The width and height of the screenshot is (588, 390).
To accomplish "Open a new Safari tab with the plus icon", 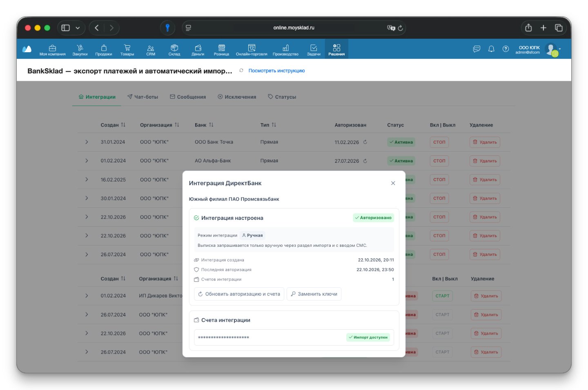I will [x=543, y=28].
